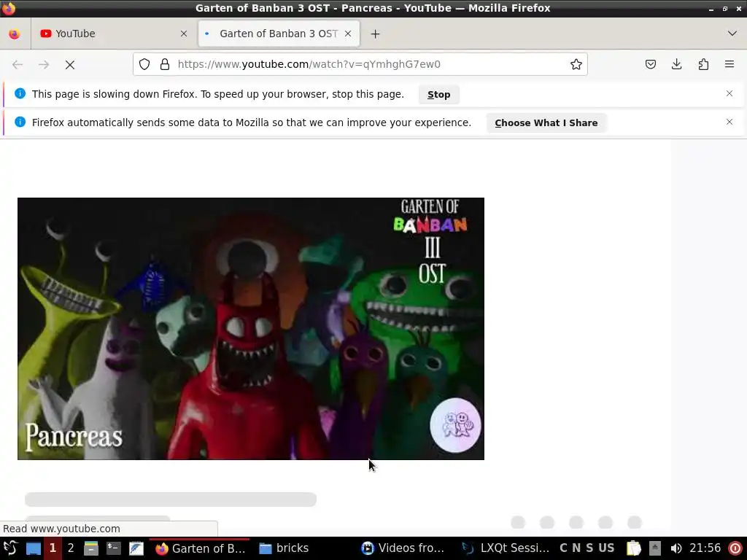Open the LXQt start menu icon
747x560 pixels.
10,548
